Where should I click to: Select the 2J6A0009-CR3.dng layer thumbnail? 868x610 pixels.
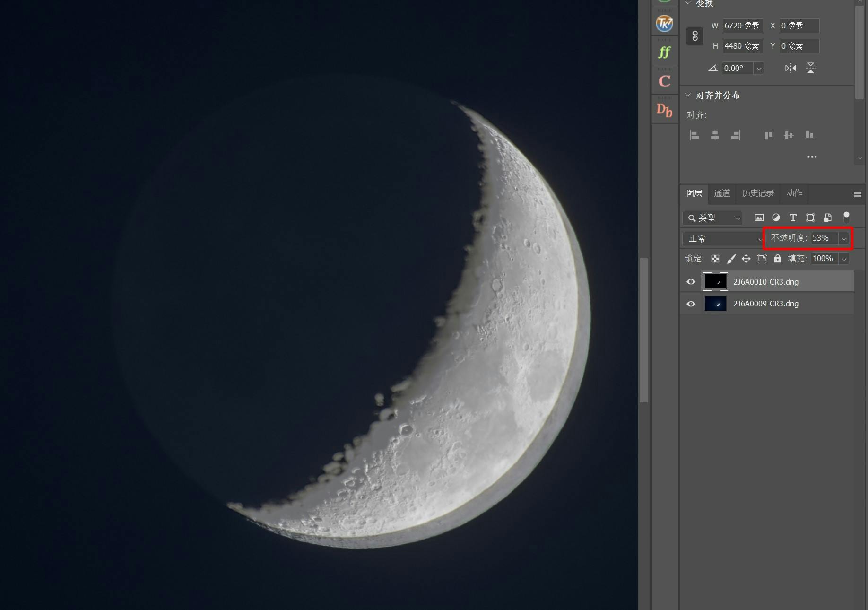(x=715, y=304)
